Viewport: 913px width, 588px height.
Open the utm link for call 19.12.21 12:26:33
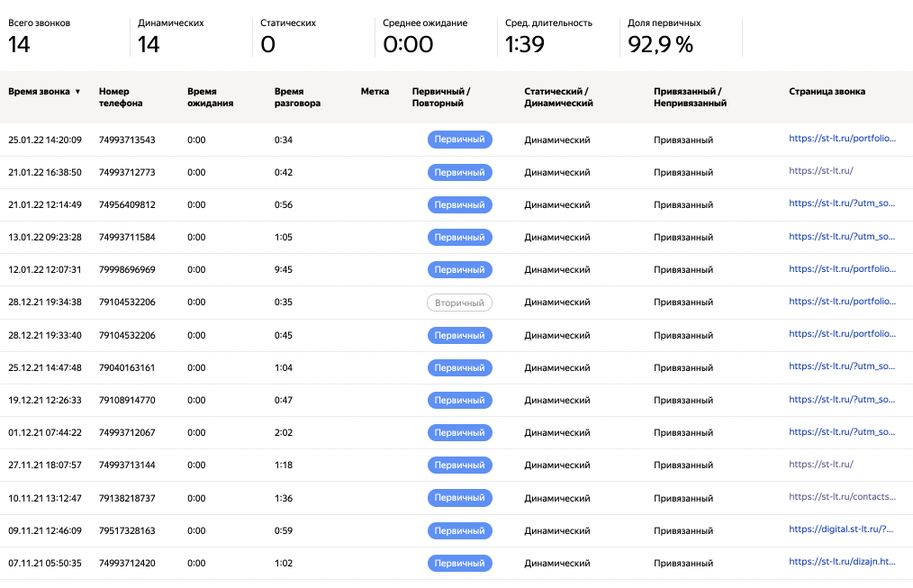(x=842, y=400)
